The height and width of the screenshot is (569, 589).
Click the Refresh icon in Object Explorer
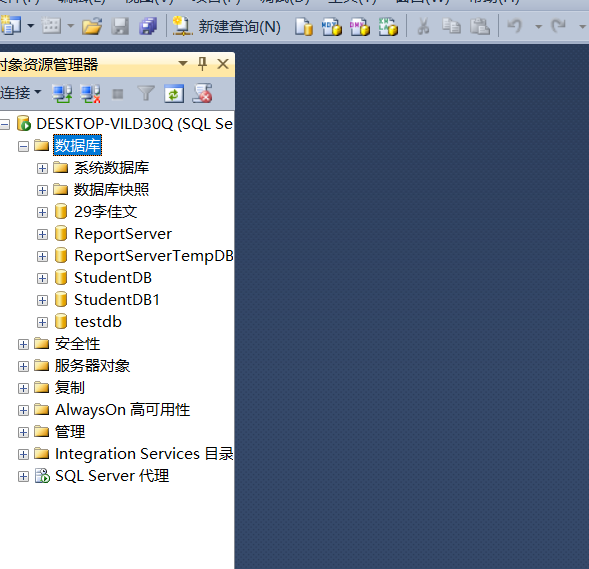pyautogui.click(x=174, y=94)
